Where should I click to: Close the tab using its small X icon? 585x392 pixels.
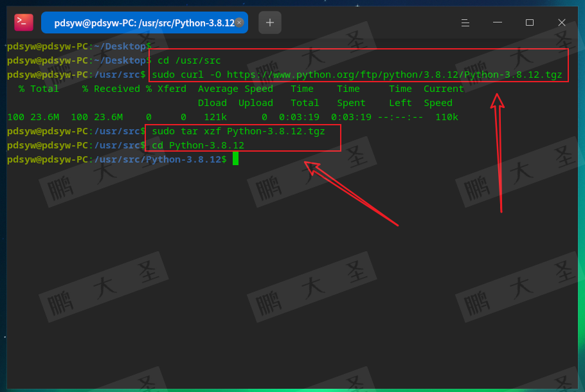point(239,22)
